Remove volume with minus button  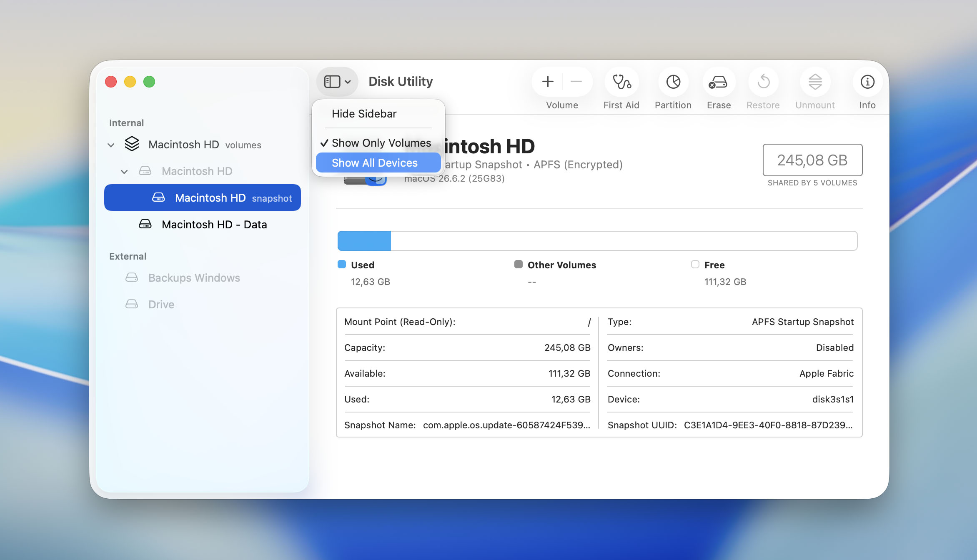[x=576, y=82]
